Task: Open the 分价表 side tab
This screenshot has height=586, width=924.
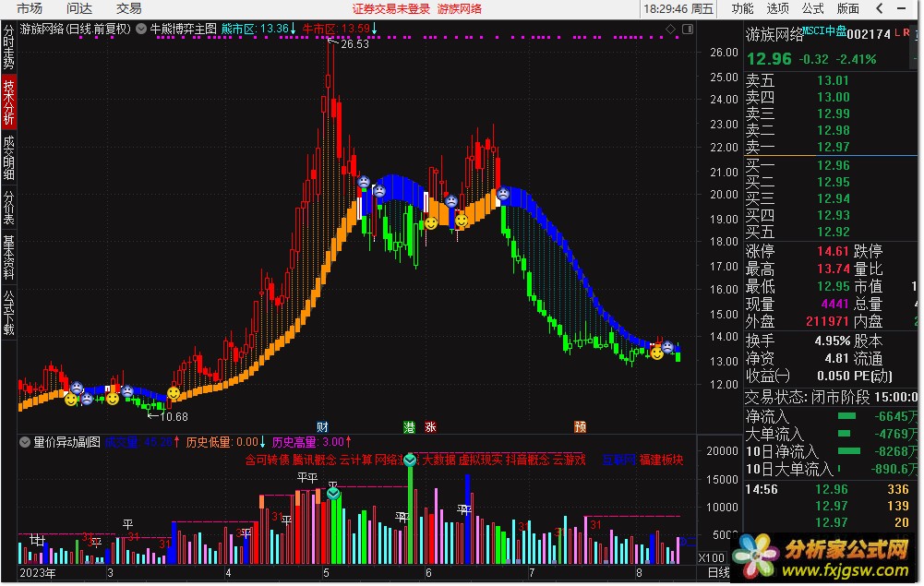Action: coord(9,208)
